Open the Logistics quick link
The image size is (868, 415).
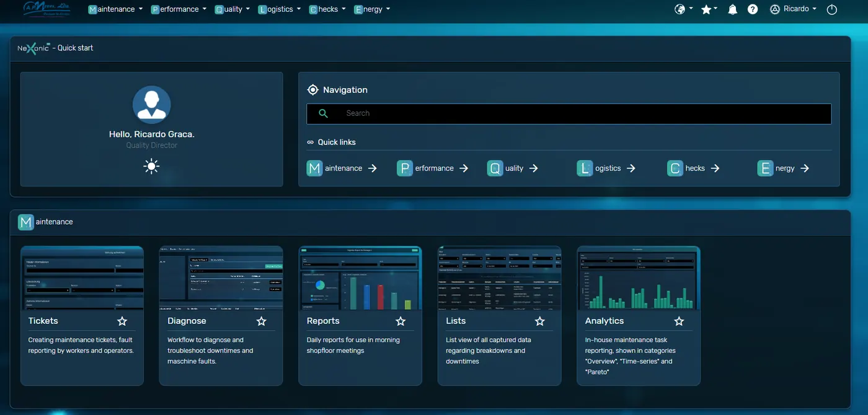(x=606, y=168)
